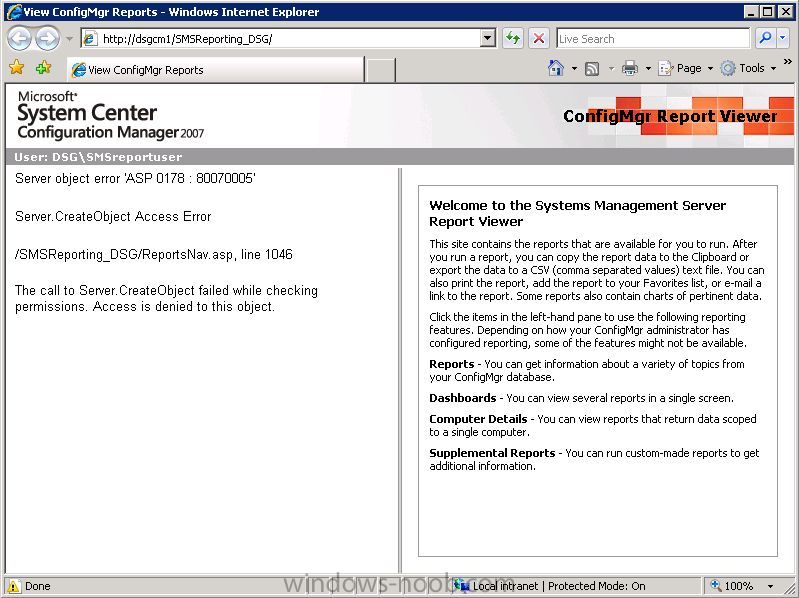Click the Server object error 'ASP 0178' text

pos(135,178)
